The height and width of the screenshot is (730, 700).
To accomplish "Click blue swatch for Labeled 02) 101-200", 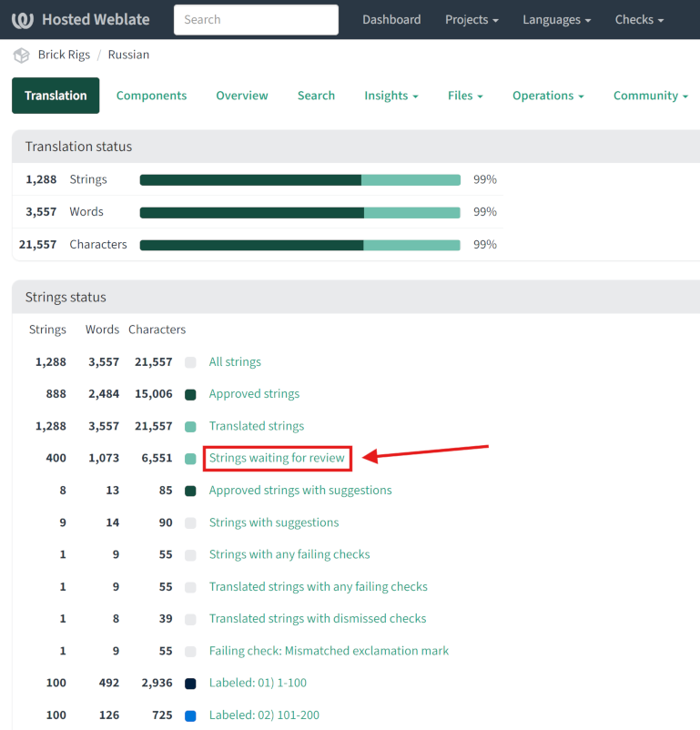I will coord(190,715).
